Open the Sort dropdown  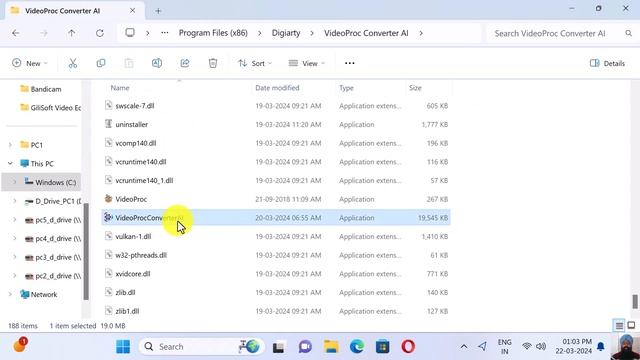tap(255, 63)
